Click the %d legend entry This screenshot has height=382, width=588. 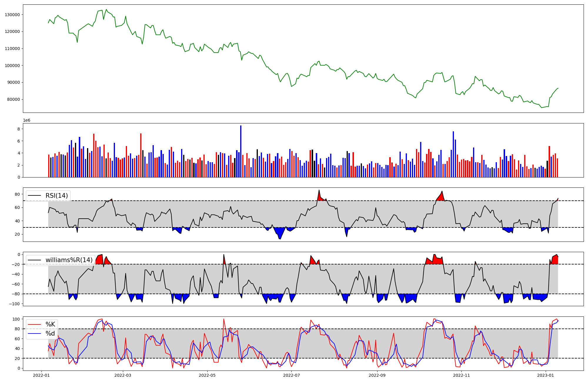[50, 334]
